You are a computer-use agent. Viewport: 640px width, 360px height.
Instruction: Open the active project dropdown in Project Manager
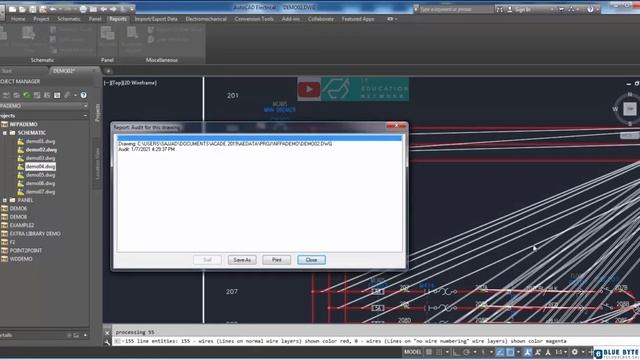click(85, 106)
